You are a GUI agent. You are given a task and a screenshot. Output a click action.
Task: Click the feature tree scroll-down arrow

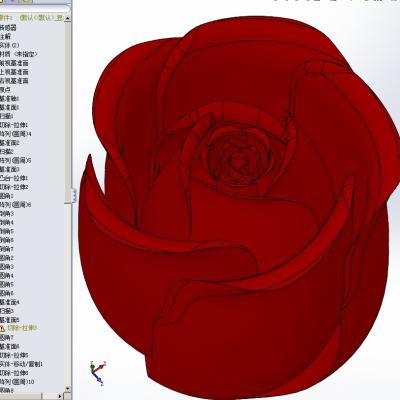68,389
